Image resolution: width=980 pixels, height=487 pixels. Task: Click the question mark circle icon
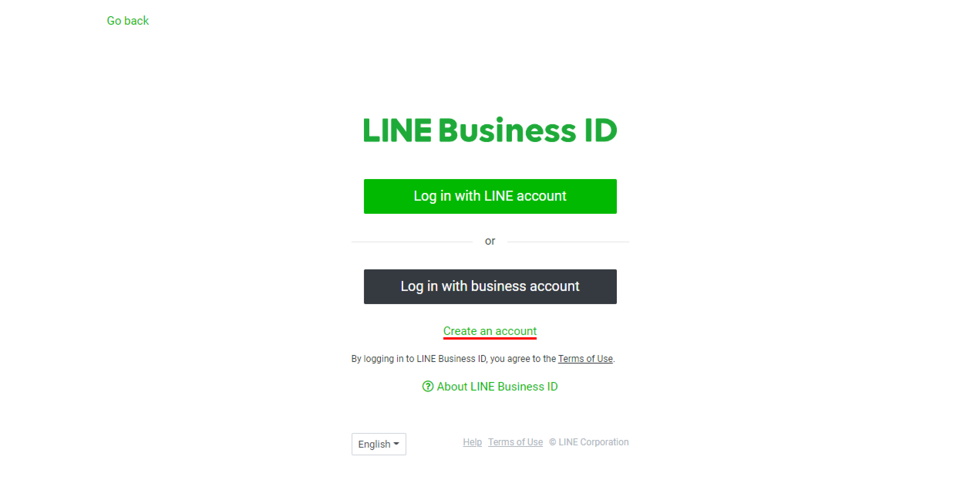[x=428, y=386]
